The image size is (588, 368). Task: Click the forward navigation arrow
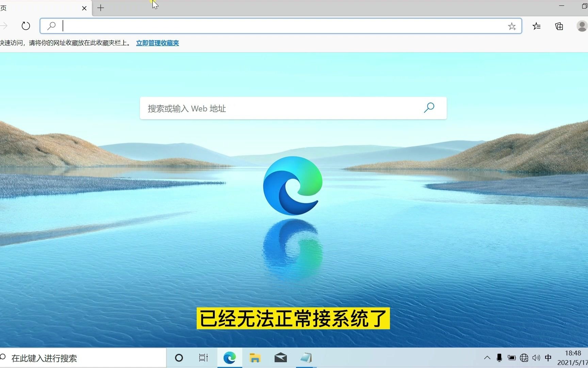pyautogui.click(x=4, y=26)
